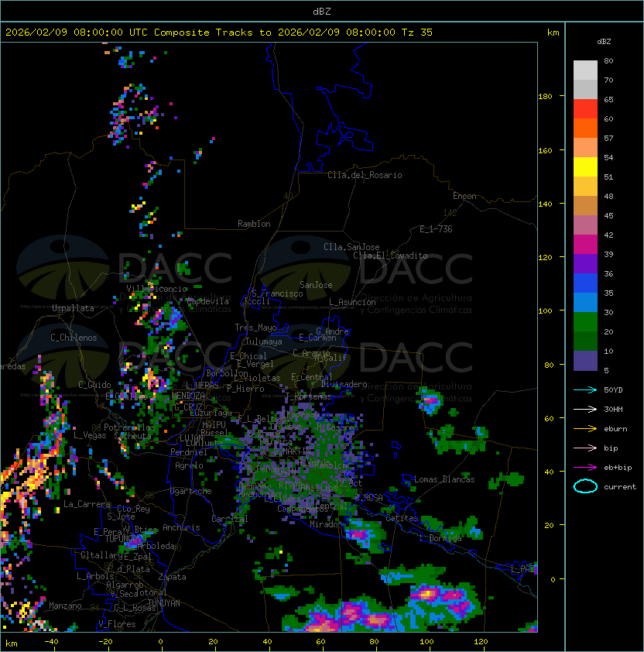This screenshot has height=652, width=644.
Task: Click the '120' tick on the horizontal km axis
Action: [481, 642]
